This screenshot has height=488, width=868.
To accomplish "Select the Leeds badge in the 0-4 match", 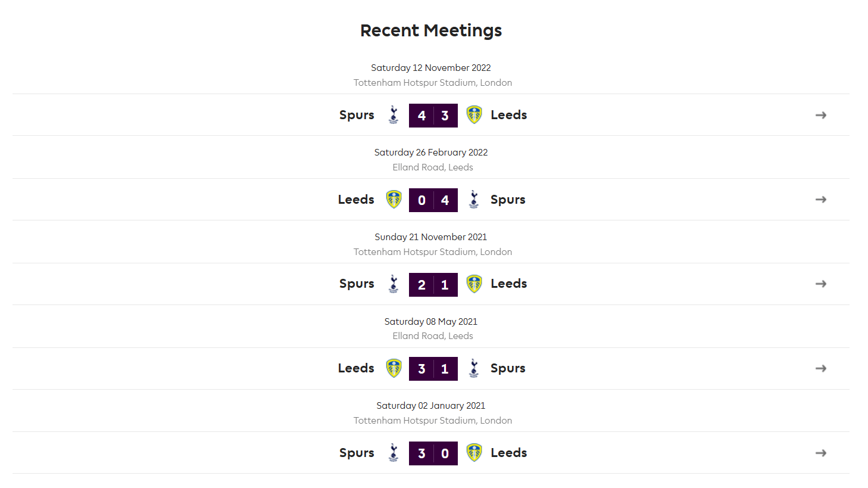I will 394,199.
